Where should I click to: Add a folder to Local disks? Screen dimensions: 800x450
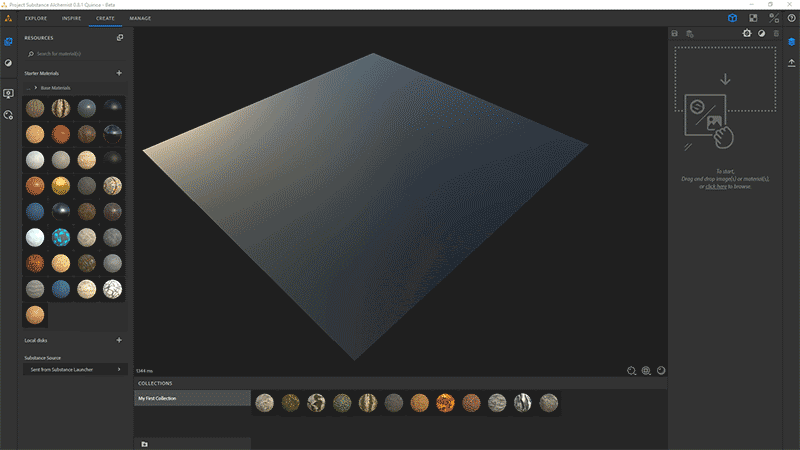[119, 340]
